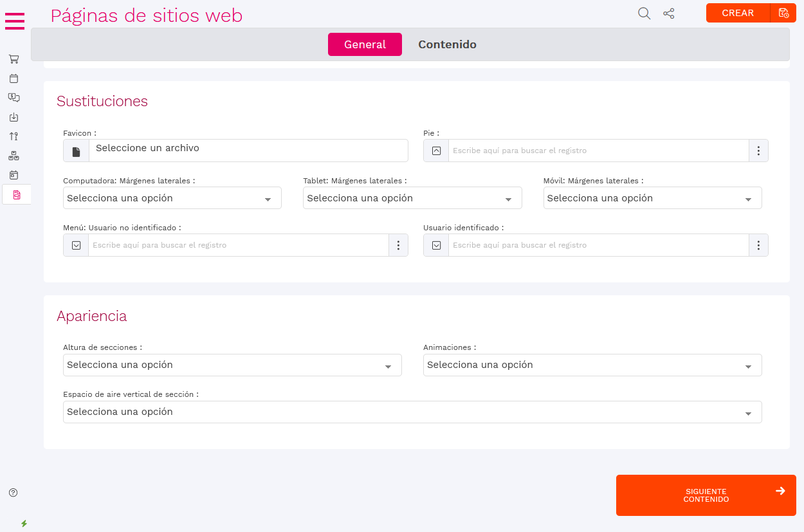Open the hamburger main menu
This screenshot has width=804, height=532.
click(x=15, y=21)
